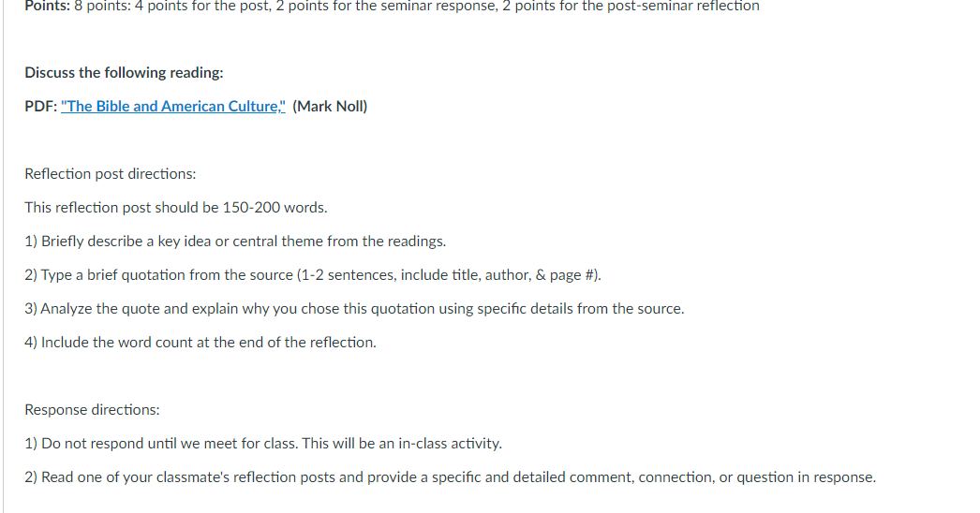Click the bold "Points:" label
Image resolution: width=980 pixels, height=513 pixels.
click(48, 7)
